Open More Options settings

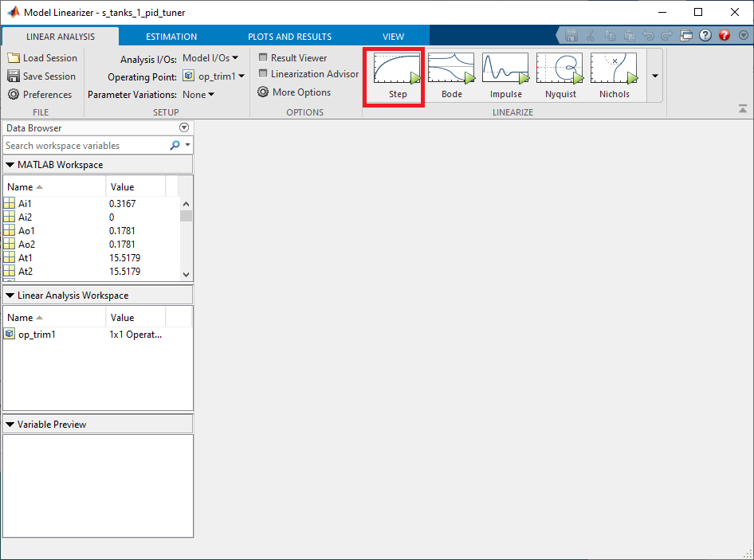point(294,92)
